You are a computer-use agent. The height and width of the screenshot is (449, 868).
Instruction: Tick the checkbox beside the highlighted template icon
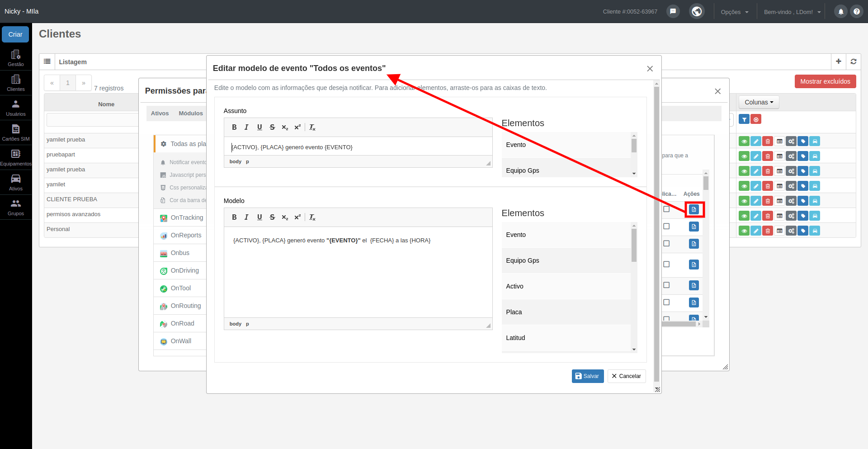(666, 209)
